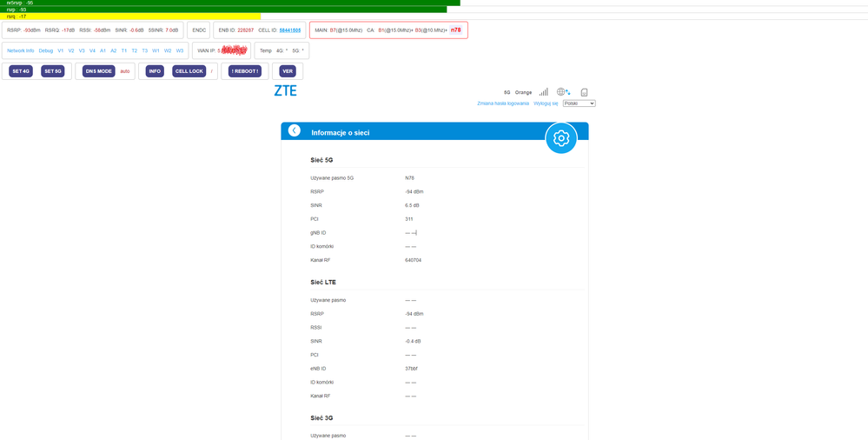Click the V2 link
Viewport: 868px width, 440px height.
71,50
